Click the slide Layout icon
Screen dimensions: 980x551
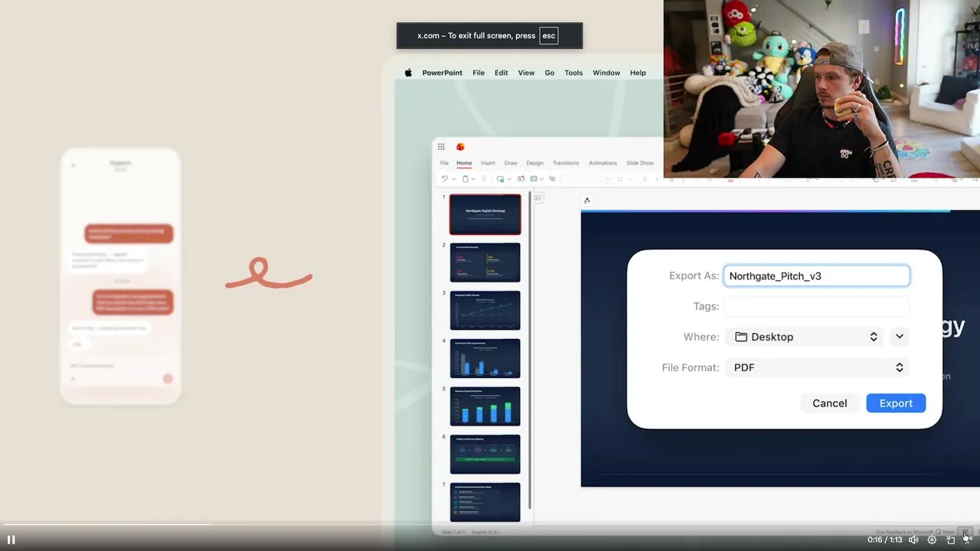click(534, 179)
